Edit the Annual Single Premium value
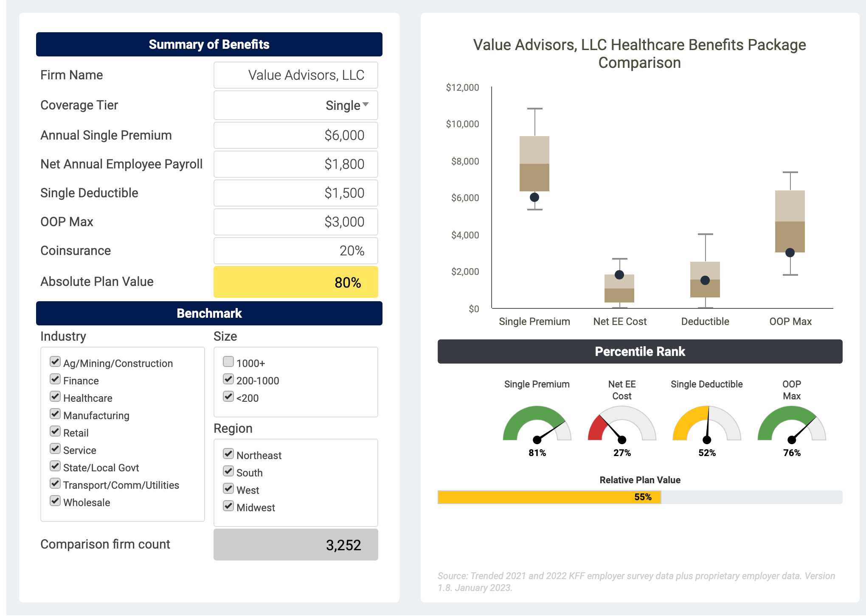This screenshot has height=616, width=866. click(x=296, y=135)
